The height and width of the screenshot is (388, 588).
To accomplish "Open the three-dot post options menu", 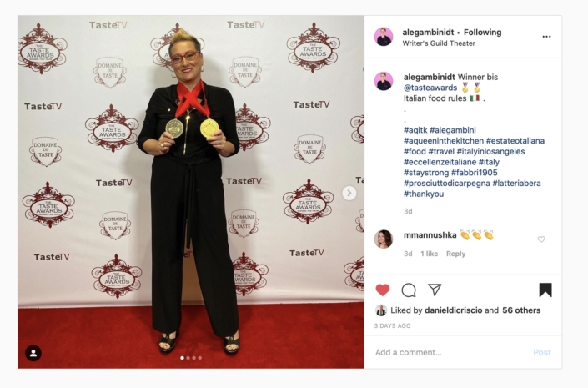I will tap(546, 37).
